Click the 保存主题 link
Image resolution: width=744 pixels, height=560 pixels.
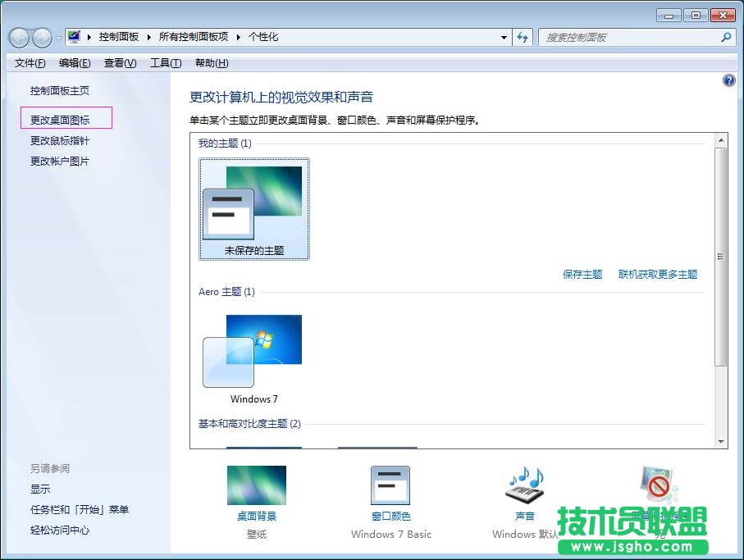582,275
